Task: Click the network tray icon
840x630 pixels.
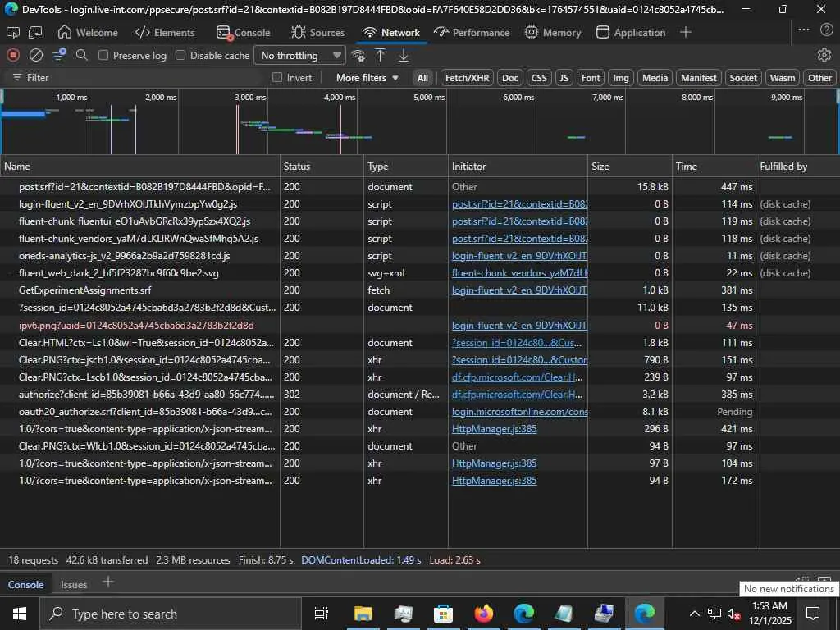Action: click(714, 614)
